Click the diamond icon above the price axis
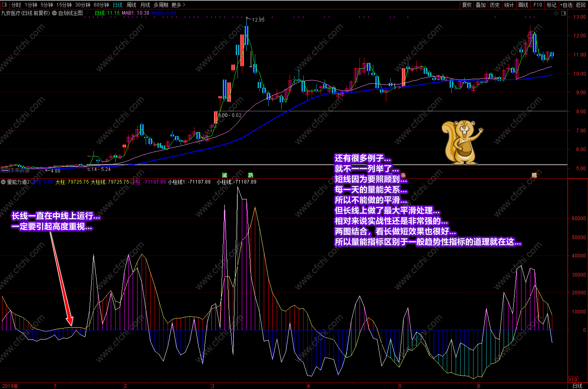This screenshot has height=389, width=588. (x=556, y=13)
